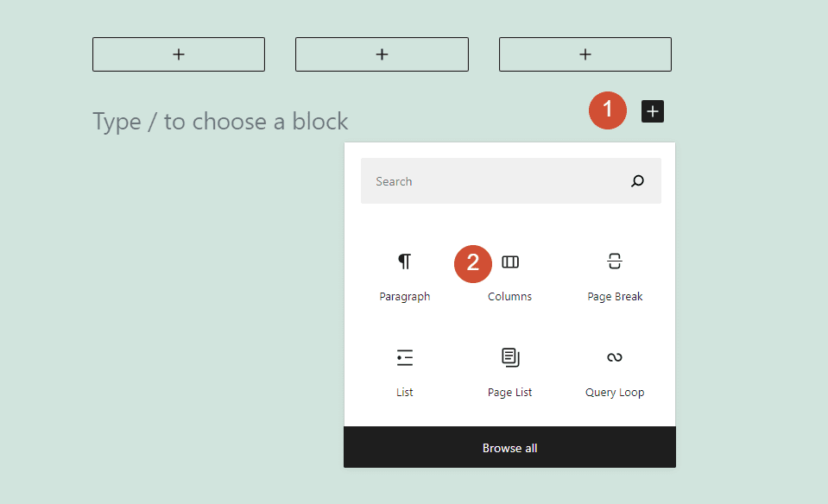This screenshot has height=504, width=828.
Task: Pick the Page Break label text
Action: pyautogui.click(x=614, y=296)
